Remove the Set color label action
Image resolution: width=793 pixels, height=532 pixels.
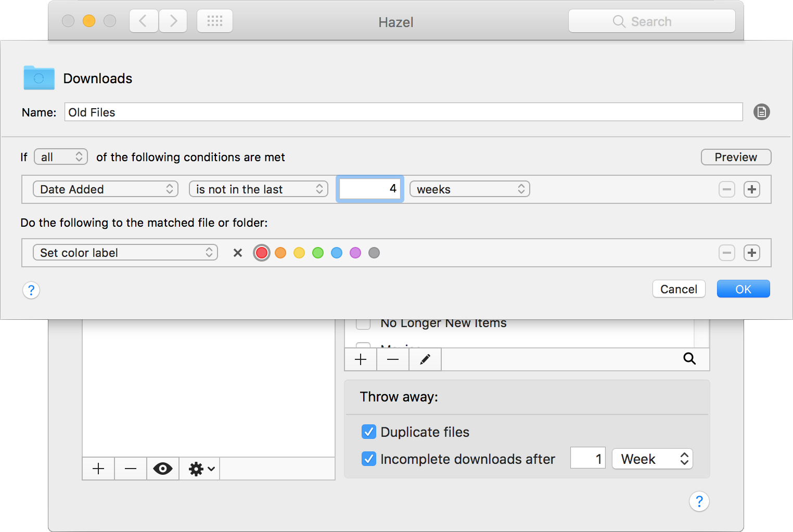point(727,253)
